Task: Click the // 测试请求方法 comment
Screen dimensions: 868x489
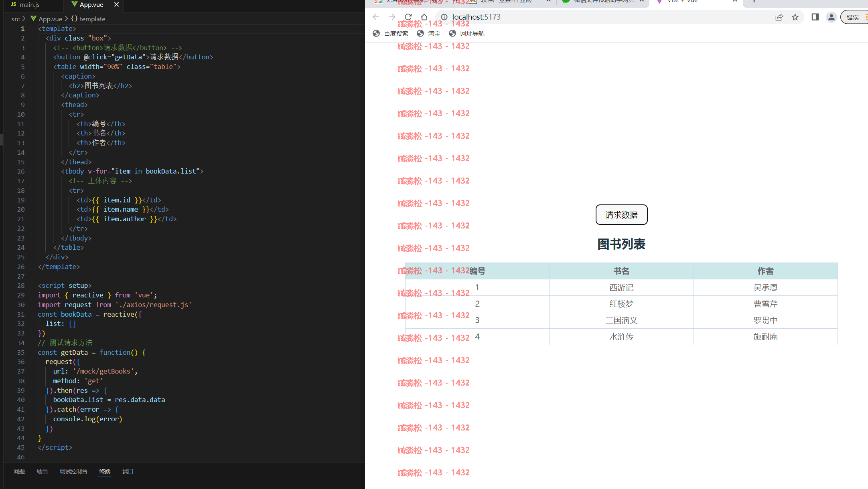Action: (x=65, y=343)
